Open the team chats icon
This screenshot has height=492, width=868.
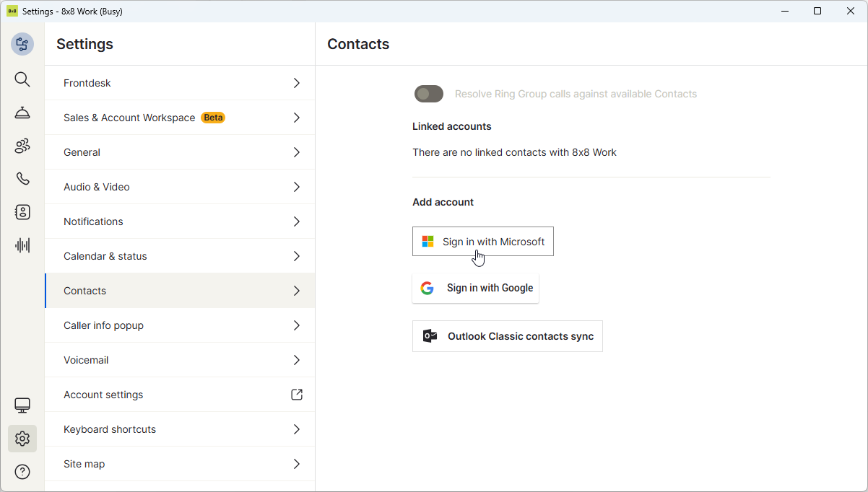(22, 146)
